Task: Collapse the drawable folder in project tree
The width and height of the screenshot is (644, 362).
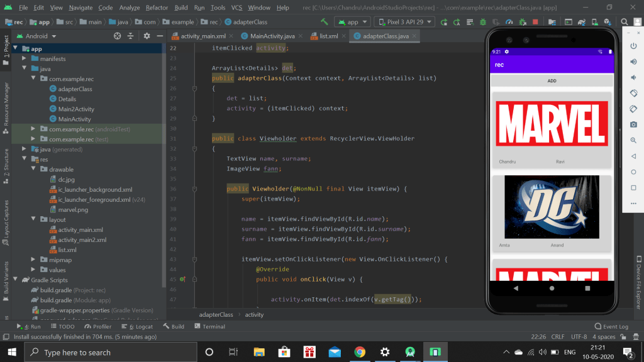Action: click(x=35, y=169)
